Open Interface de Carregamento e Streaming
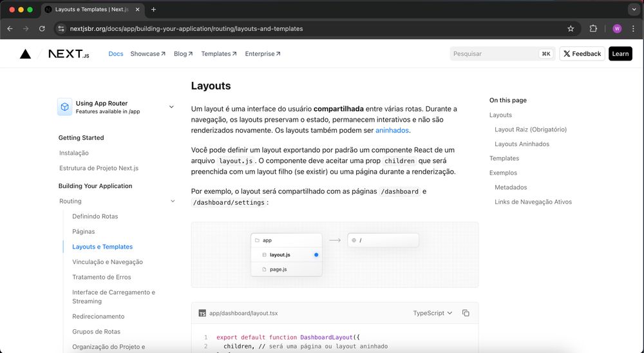Viewport: 644px width, 353px height. 114,297
